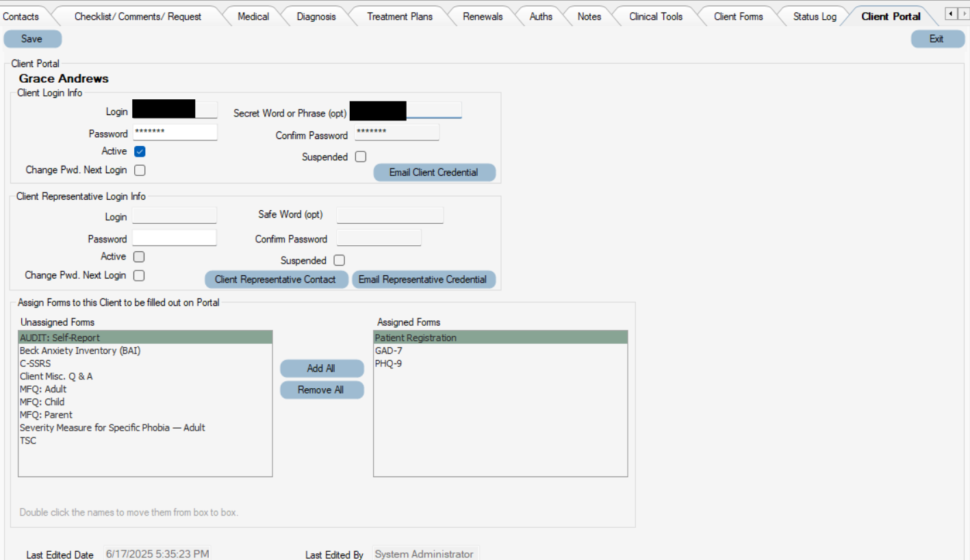Uncheck Active in Client Login Info
Screen dimensions: 970x560
pos(140,151)
